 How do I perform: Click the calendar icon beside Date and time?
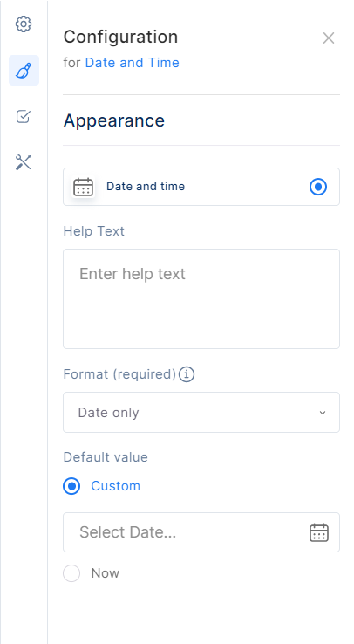point(84,187)
